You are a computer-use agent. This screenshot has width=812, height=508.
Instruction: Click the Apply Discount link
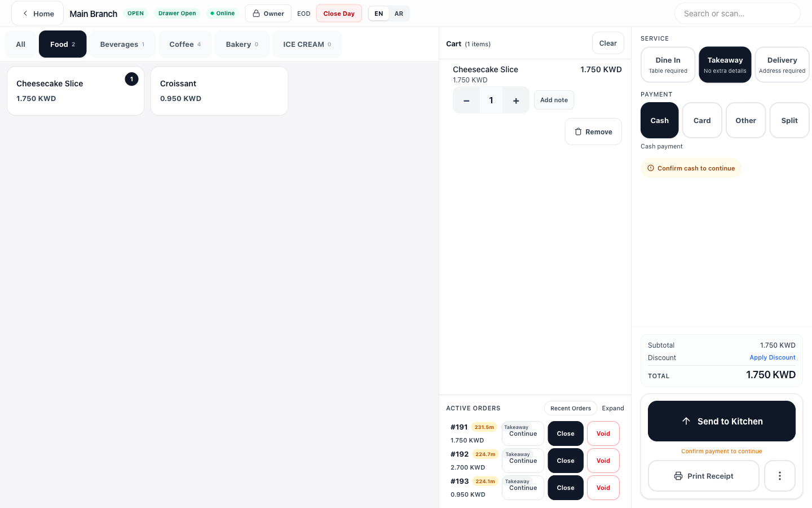click(x=773, y=357)
